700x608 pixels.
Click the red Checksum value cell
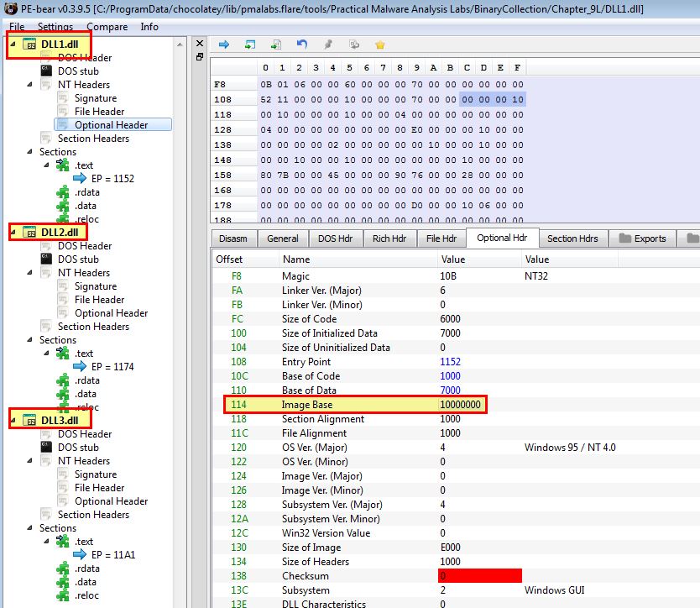click(x=480, y=576)
